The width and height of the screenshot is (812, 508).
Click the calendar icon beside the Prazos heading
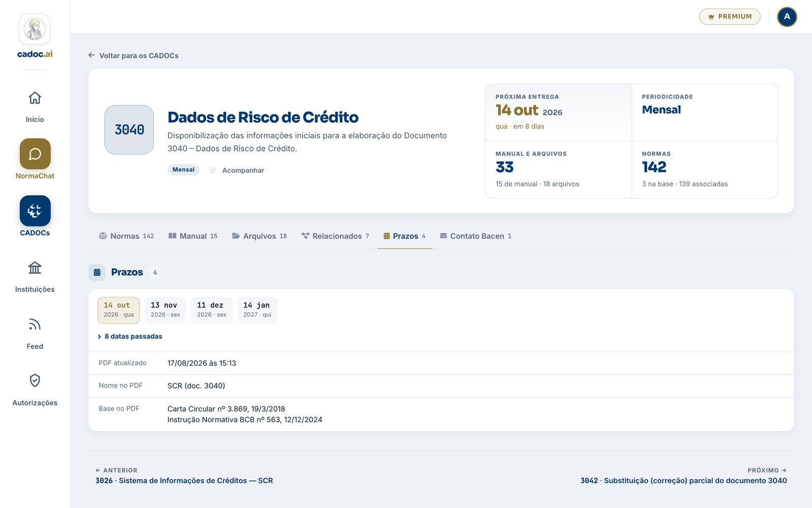point(97,272)
